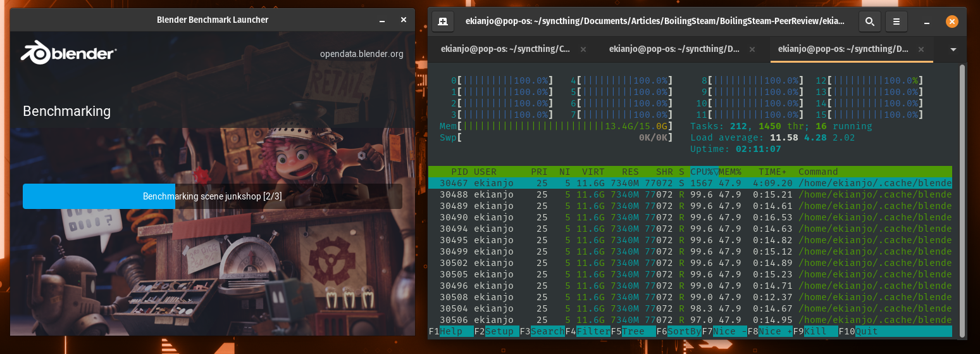Click the F2 Setup function in htop
980x354 pixels.
click(x=497, y=332)
